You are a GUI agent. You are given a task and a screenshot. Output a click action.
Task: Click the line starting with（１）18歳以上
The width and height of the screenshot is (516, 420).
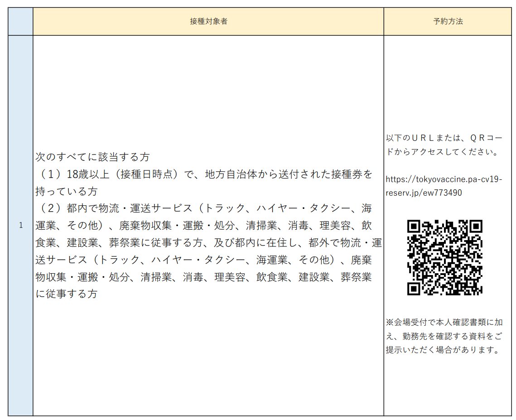point(204,174)
